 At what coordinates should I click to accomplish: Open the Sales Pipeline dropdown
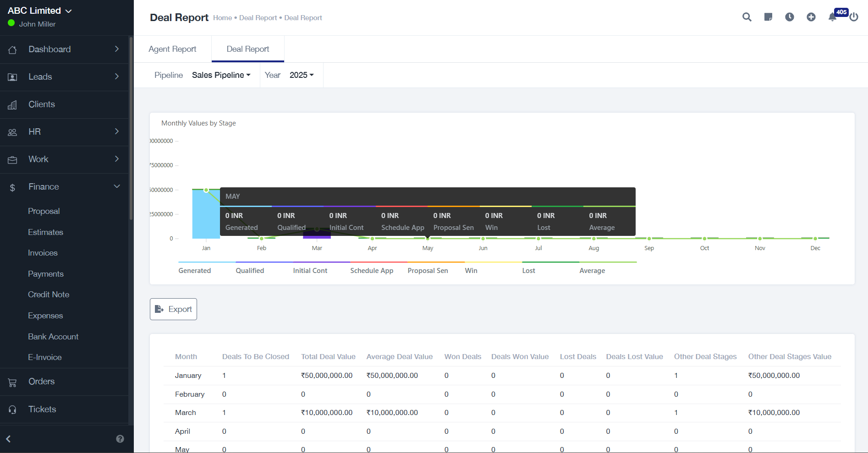click(221, 75)
